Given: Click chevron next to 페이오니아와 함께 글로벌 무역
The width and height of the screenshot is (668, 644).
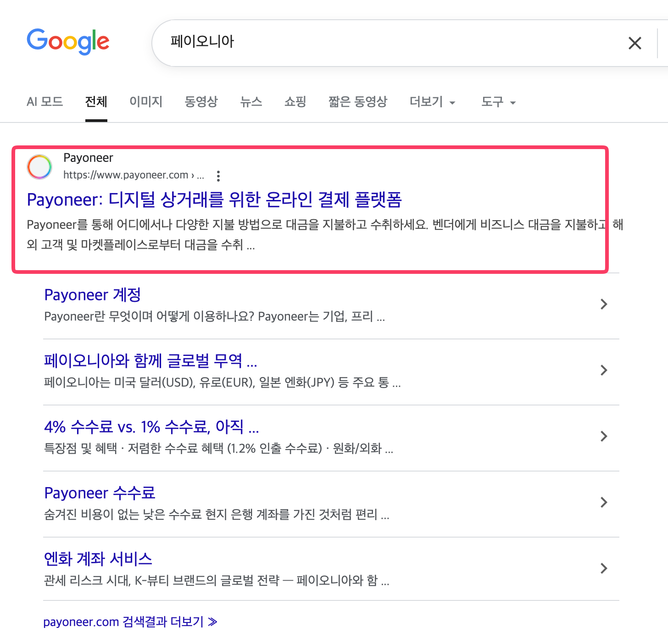Looking at the screenshot, I should [x=604, y=370].
